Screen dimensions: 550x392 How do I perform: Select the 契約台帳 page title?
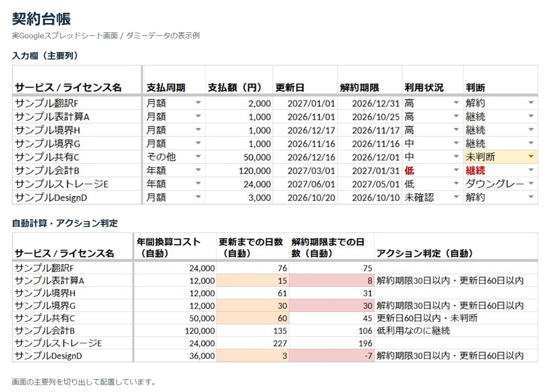click(x=41, y=19)
